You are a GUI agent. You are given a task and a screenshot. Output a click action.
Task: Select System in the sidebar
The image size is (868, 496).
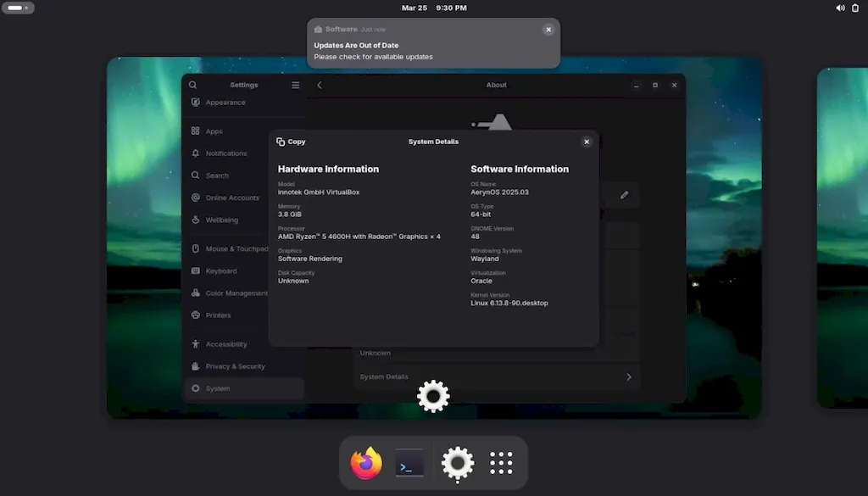click(x=243, y=388)
